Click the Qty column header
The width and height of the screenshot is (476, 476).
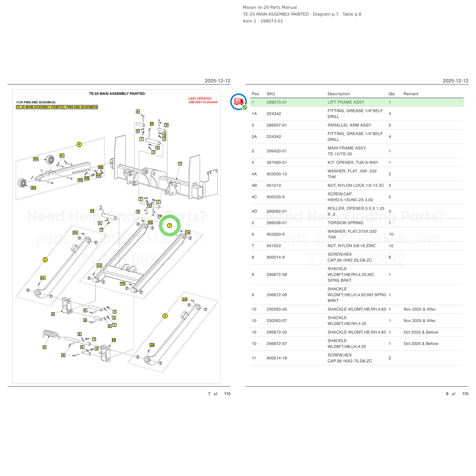pos(392,94)
